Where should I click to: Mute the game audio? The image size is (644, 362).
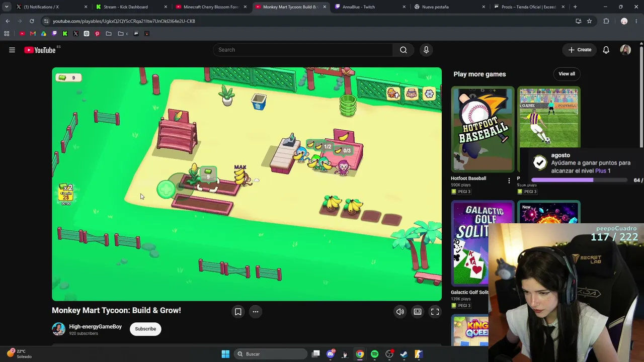pos(400,312)
